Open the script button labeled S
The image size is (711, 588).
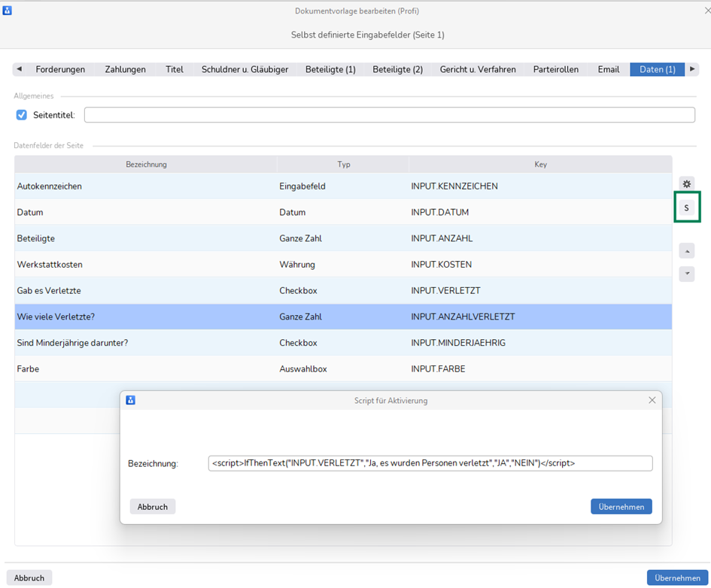coord(686,208)
